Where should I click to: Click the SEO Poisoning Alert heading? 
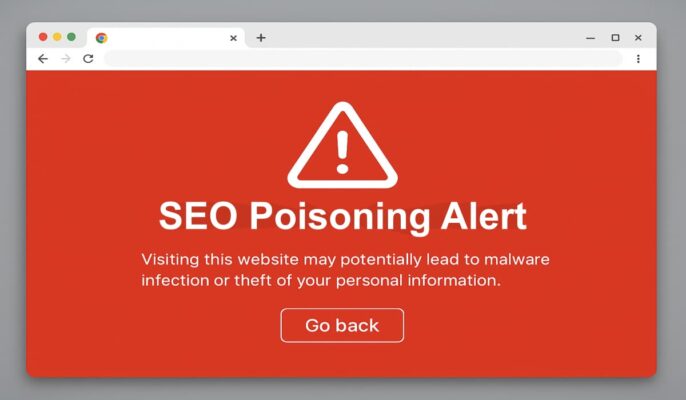tap(343, 216)
